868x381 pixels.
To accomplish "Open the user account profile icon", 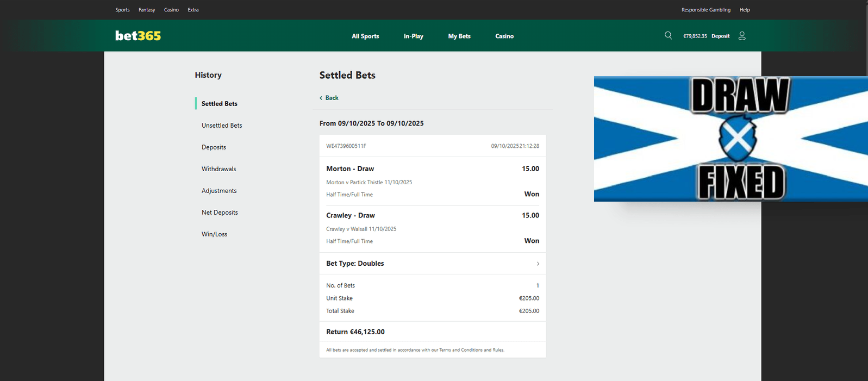I will [742, 36].
